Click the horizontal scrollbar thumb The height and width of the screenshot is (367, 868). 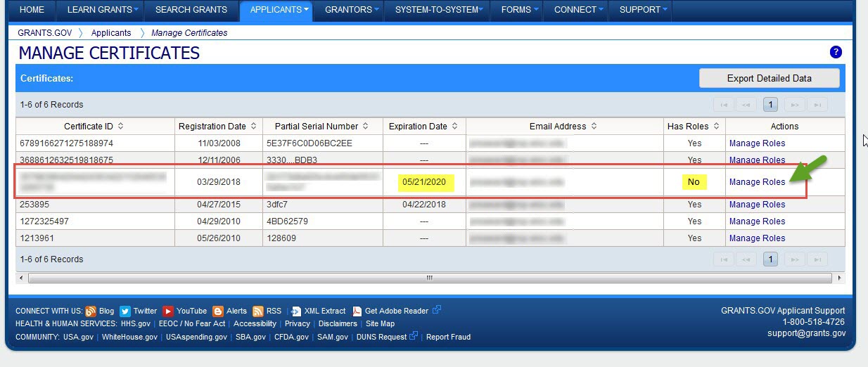430,278
